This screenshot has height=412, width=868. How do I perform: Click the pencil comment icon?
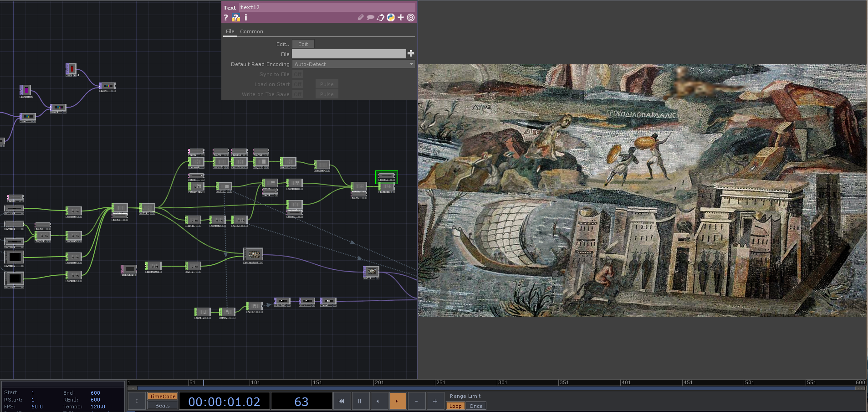[361, 17]
